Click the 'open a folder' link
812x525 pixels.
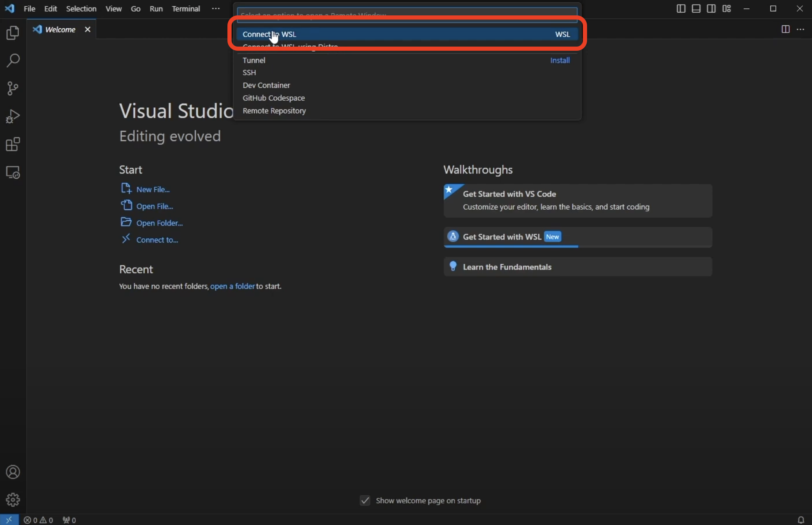click(232, 286)
